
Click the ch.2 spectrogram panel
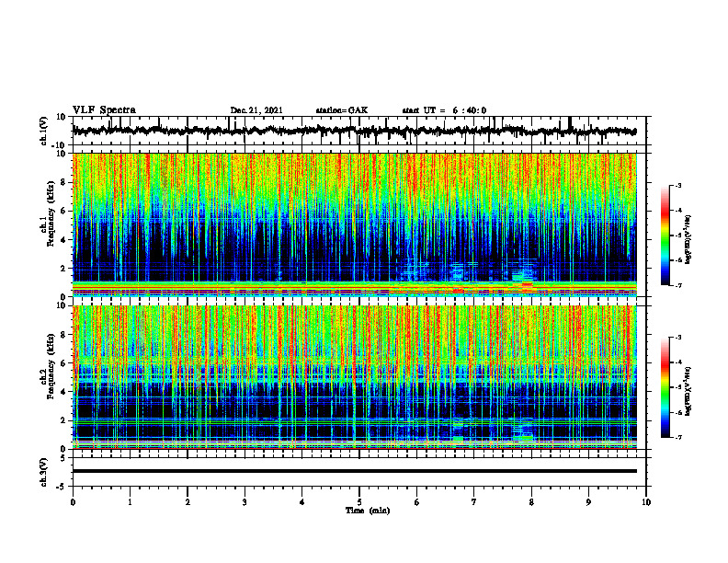point(355,377)
